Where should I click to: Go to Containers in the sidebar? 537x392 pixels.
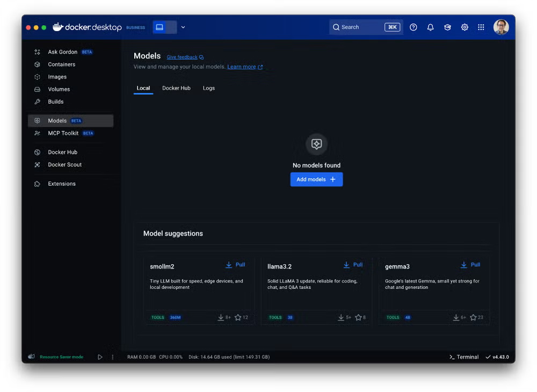70,64
